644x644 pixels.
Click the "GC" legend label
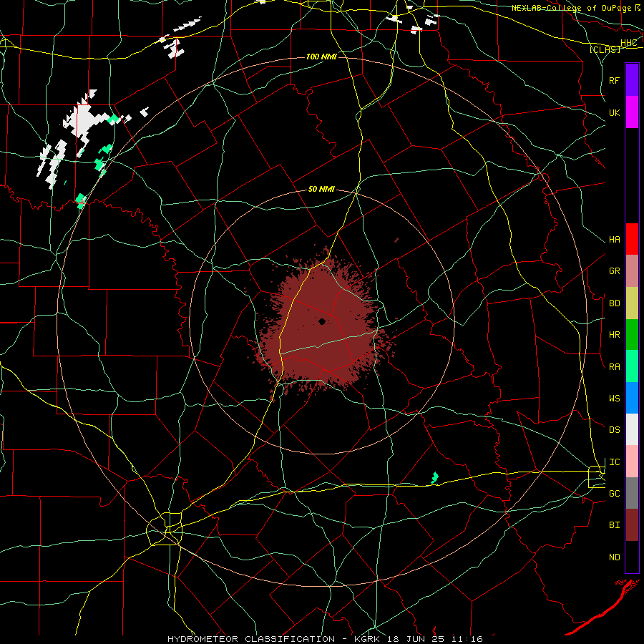(614, 494)
